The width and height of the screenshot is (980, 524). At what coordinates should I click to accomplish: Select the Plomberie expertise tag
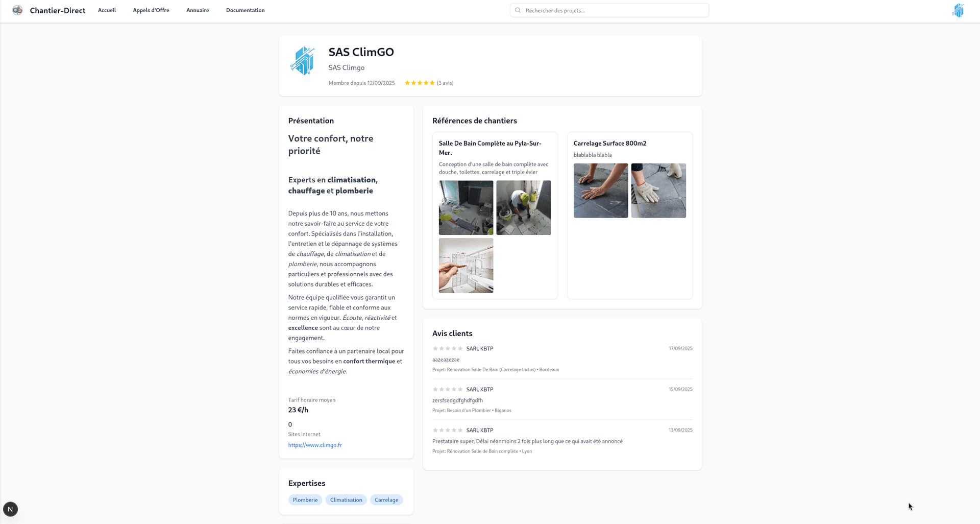305,500
